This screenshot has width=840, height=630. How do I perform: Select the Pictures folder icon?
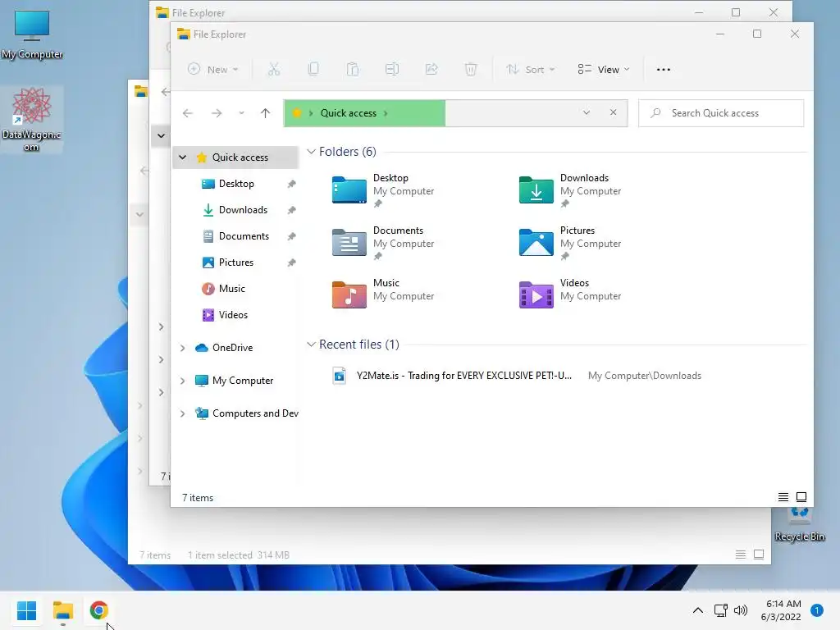pos(536,242)
